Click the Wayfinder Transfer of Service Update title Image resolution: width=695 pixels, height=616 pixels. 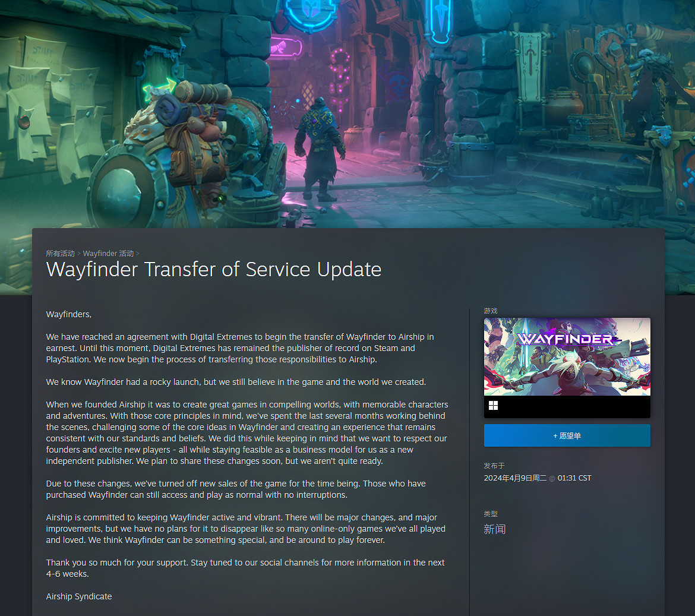point(214,270)
